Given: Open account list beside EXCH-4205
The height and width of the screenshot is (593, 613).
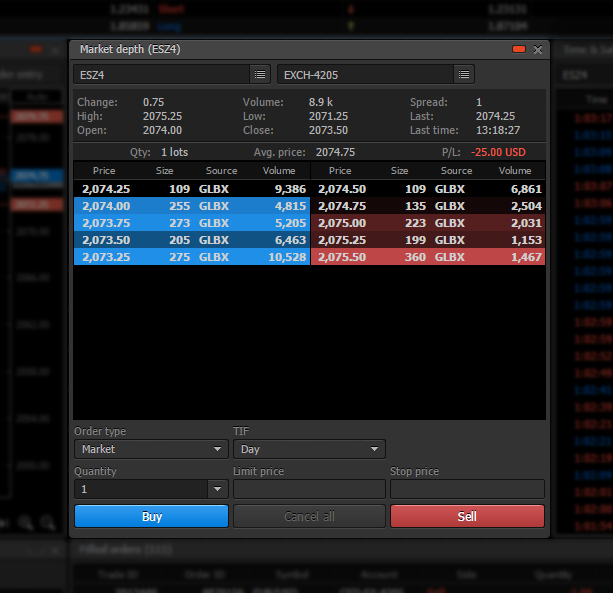Looking at the screenshot, I should [x=463, y=74].
